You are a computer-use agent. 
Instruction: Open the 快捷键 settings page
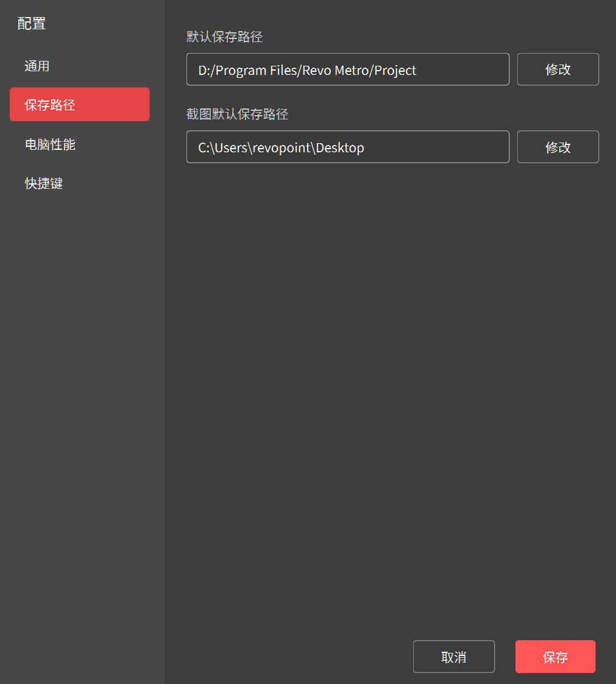coord(44,183)
